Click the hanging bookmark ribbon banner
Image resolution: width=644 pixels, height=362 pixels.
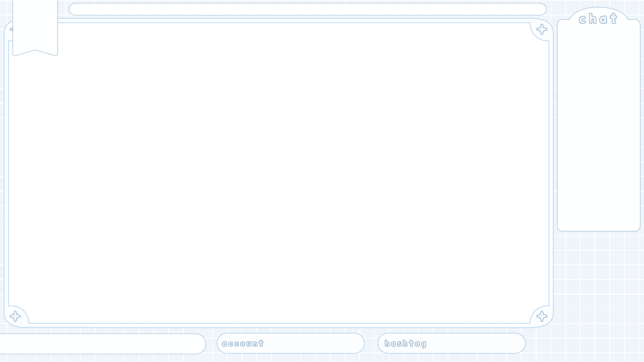point(35,25)
